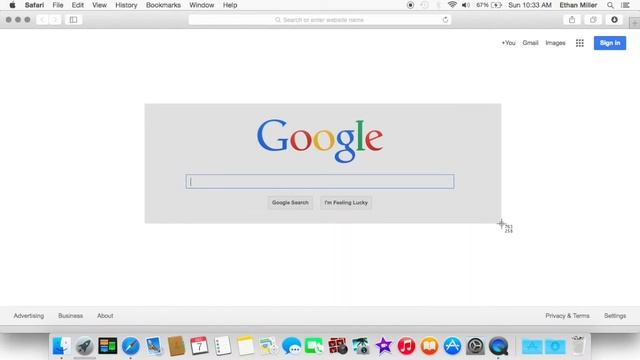Screen dimensions: 640x360
Task: Open Notification Center icon
Action: pos(625,5)
